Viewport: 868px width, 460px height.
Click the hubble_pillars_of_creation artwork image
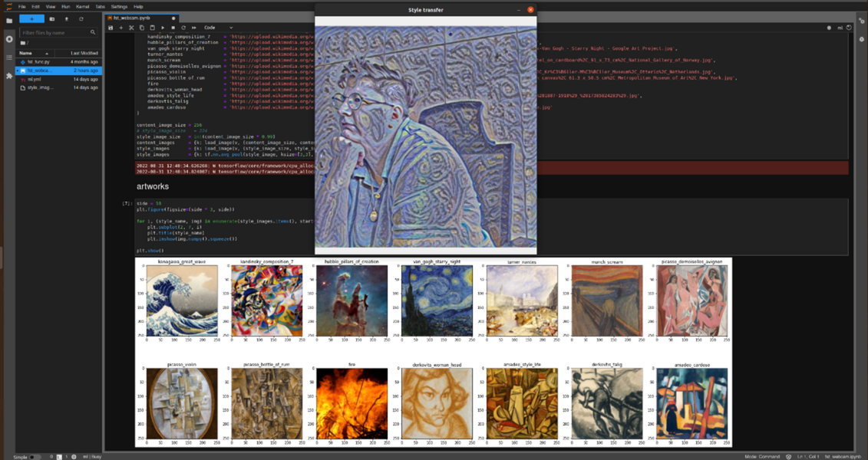coord(352,301)
